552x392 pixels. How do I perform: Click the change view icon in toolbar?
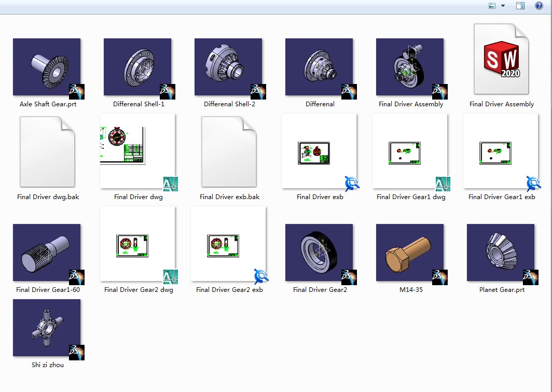pyautogui.click(x=492, y=6)
